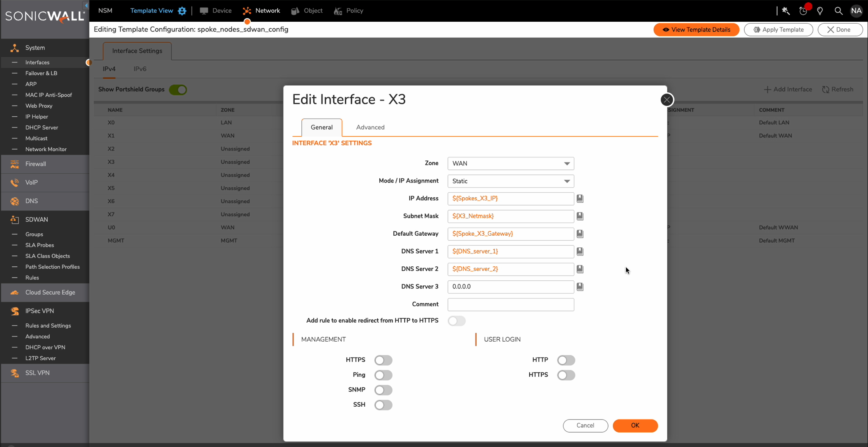Click the variable book icon beside DNS Server 3
The height and width of the screenshot is (447, 868).
tap(580, 287)
